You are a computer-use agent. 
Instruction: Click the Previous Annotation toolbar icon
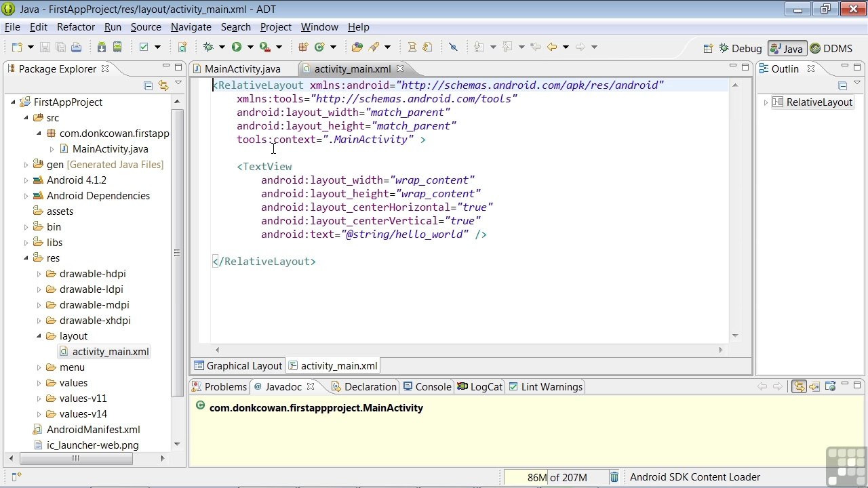pyautogui.click(x=507, y=47)
